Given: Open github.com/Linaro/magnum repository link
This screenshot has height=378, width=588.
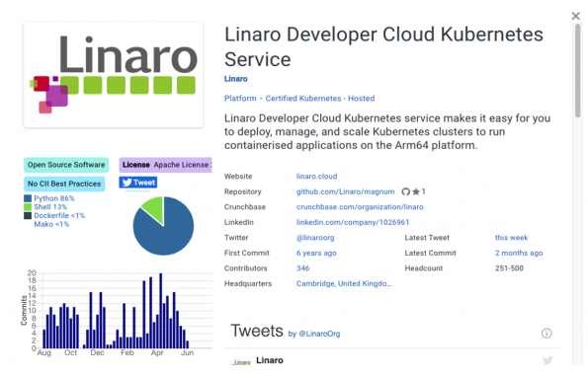Looking at the screenshot, I should click(x=345, y=191).
